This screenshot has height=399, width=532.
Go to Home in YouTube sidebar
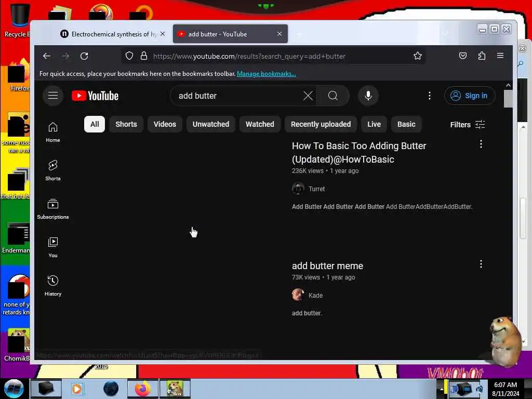53,132
